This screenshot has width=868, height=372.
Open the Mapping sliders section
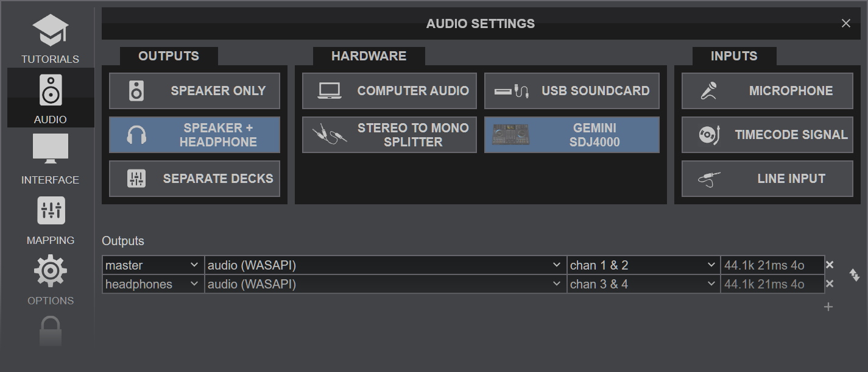(50, 218)
